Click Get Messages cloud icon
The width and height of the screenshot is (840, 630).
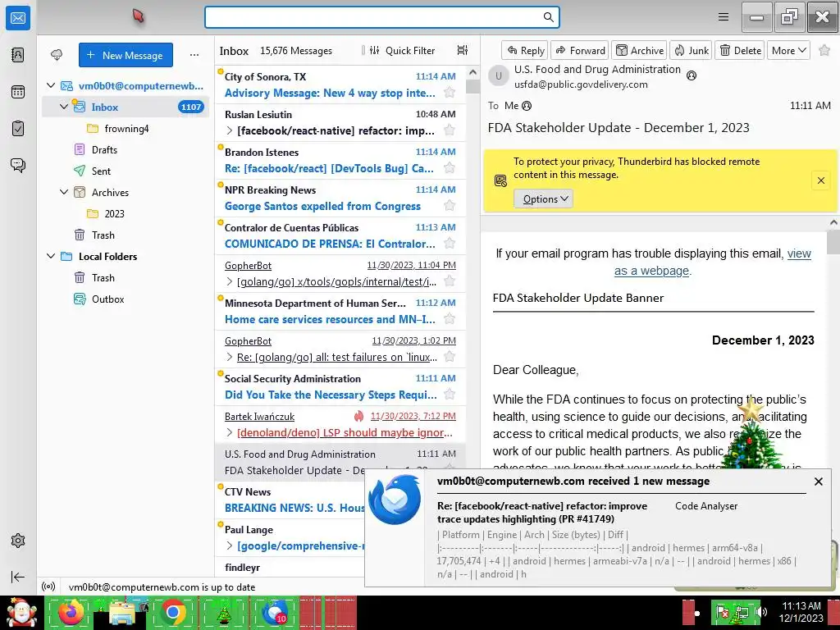pyautogui.click(x=57, y=55)
